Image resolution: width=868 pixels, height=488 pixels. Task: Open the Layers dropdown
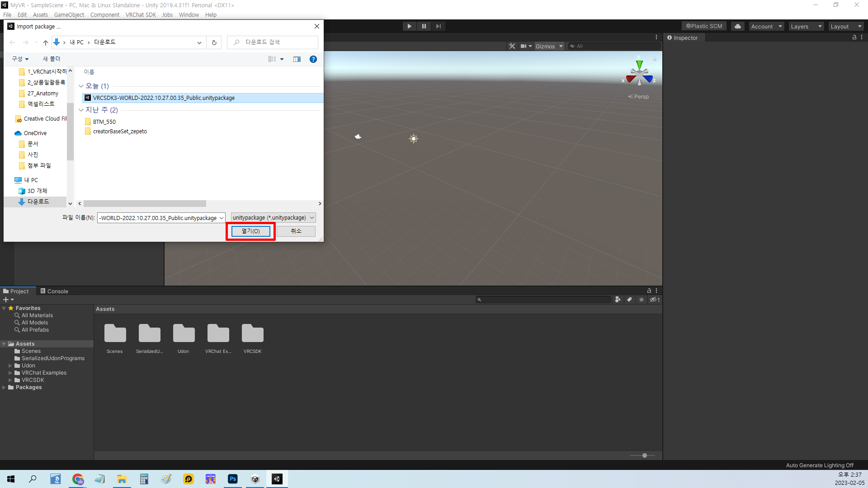click(x=806, y=26)
